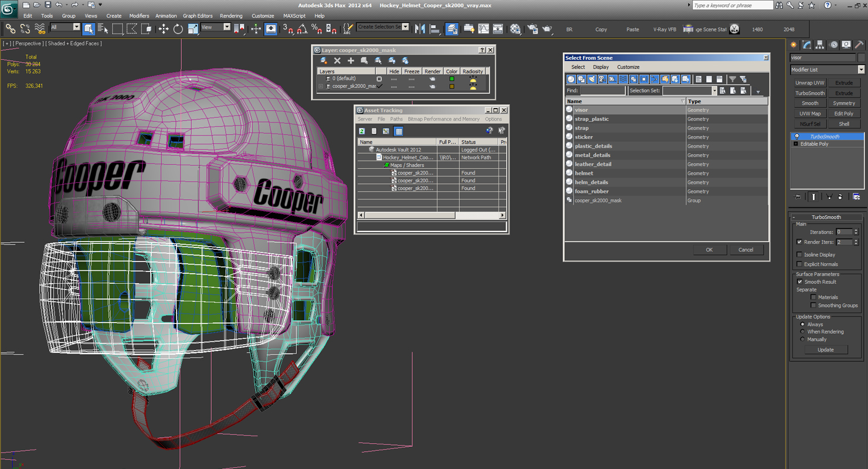Open the Curve Editor icon
Viewport: 868px width, 469px height.
pyautogui.click(x=483, y=29)
